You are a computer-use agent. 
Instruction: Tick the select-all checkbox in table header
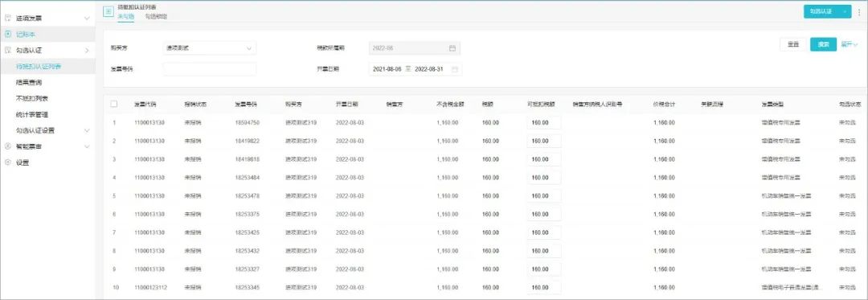(x=114, y=104)
